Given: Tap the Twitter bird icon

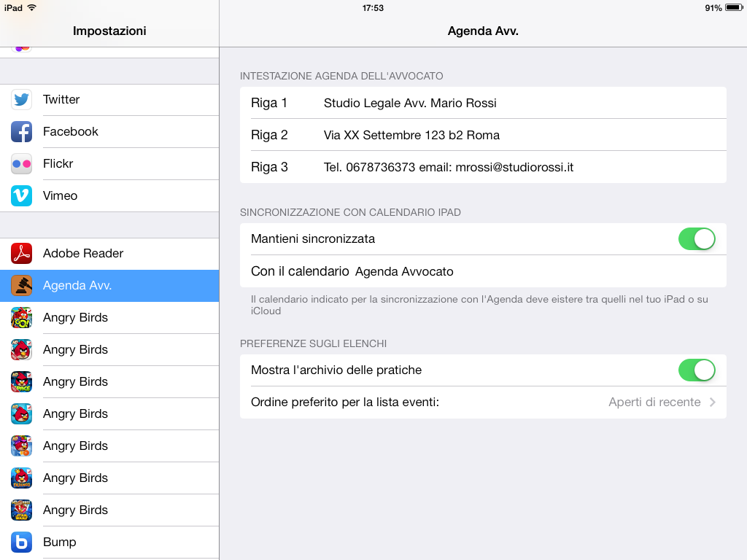Looking at the screenshot, I should point(21,100).
